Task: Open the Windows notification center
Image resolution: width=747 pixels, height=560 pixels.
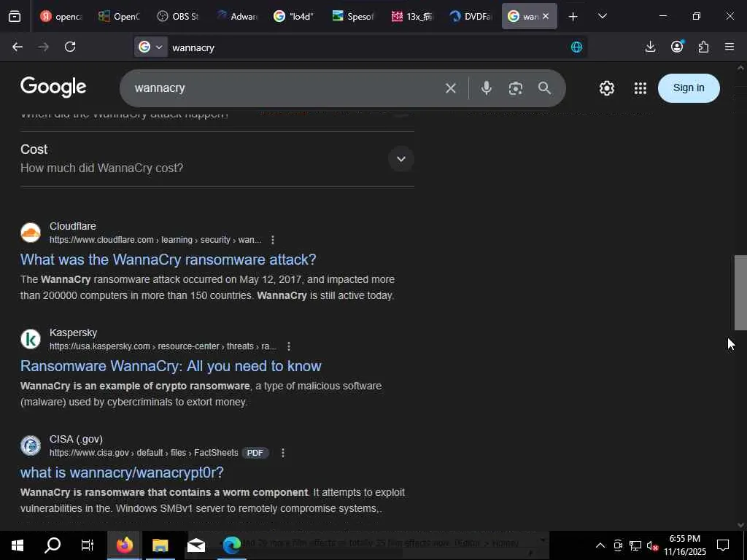Action: pos(723,545)
